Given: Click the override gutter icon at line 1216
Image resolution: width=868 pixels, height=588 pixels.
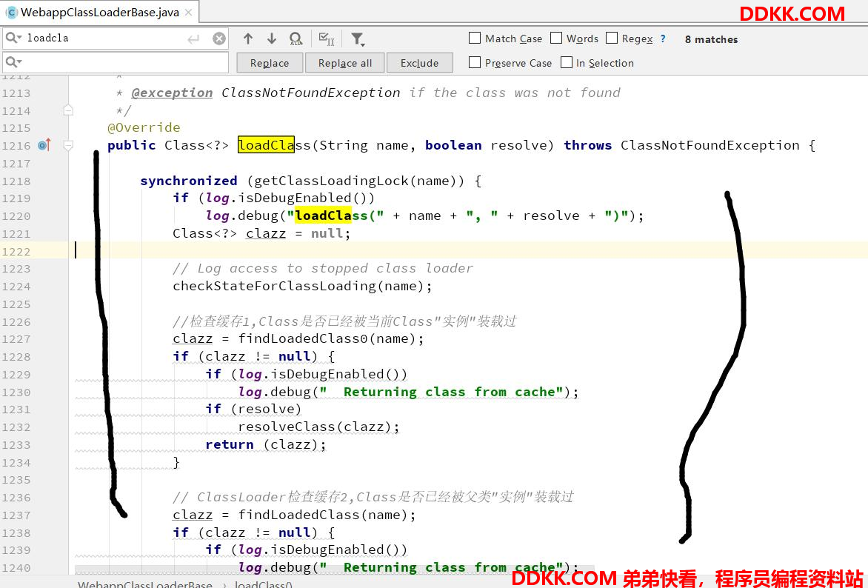Looking at the screenshot, I should click(x=44, y=145).
